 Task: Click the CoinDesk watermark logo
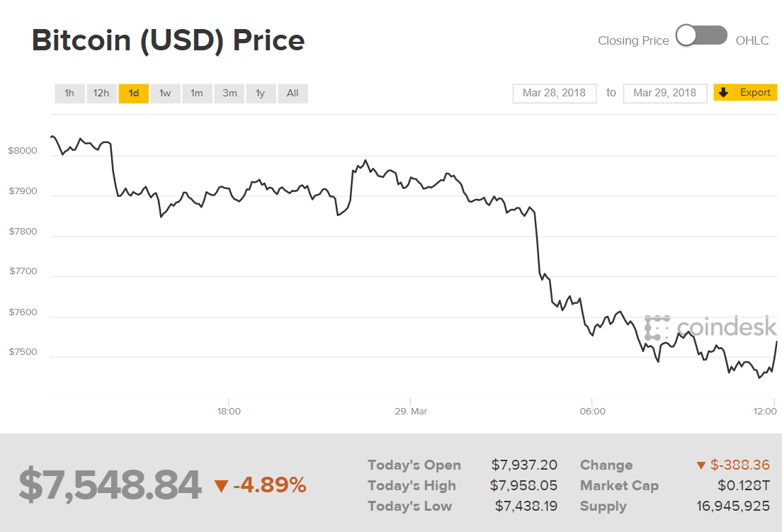pos(706,327)
